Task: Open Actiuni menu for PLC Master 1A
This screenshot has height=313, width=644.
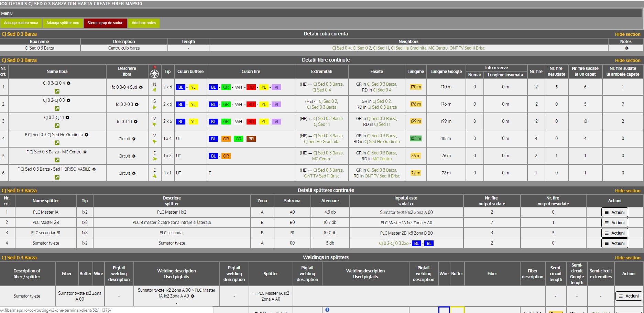Action: coord(614,213)
